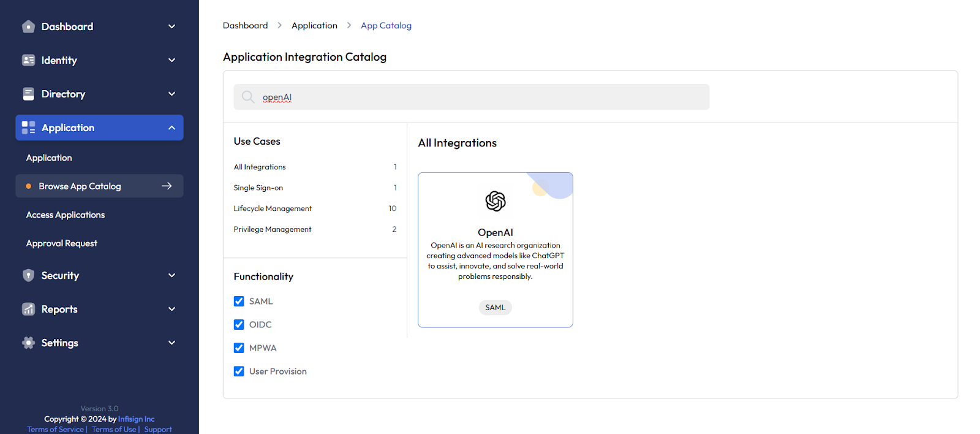Click the Security shield icon in sidebar
Image resolution: width=980 pixels, height=434 pixels.
tap(28, 275)
